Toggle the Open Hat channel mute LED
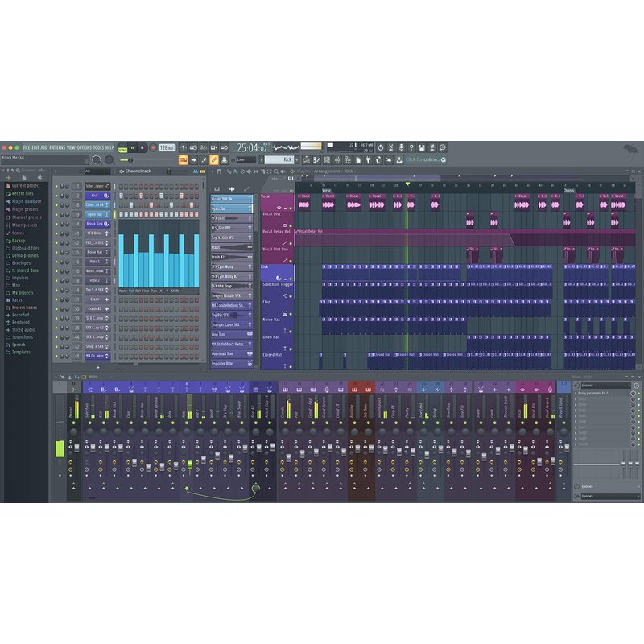This screenshot has width=644, height=644. click(56, 214)
